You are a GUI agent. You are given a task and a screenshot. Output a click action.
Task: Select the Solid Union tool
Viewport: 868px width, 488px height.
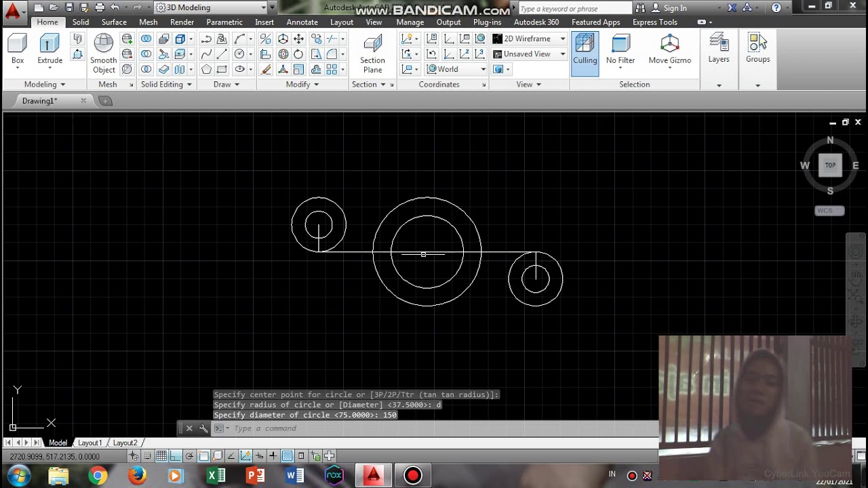(146, 39)
